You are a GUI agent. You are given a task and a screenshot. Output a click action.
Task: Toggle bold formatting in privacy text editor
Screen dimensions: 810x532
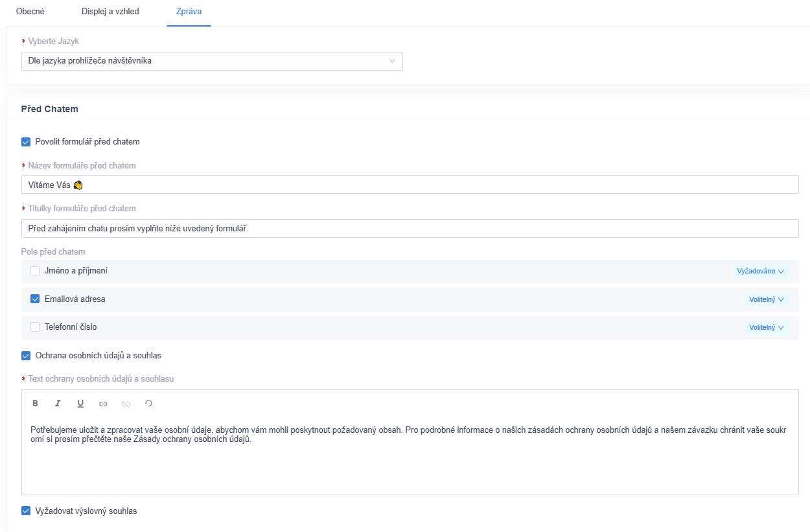point(36,404)
